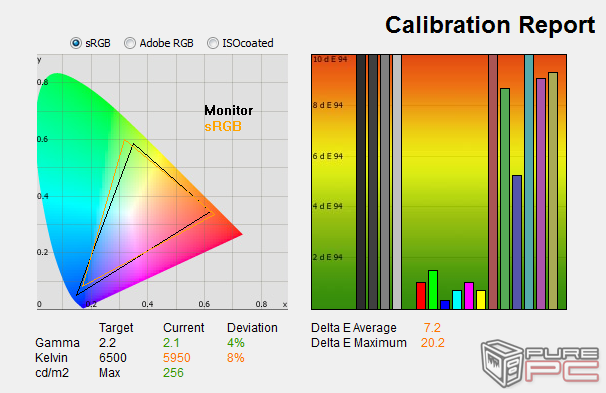Click the olive yellow bar at right
Image resolution: width=606 pixels, height=393 pixels.
(x=553, y=191)
